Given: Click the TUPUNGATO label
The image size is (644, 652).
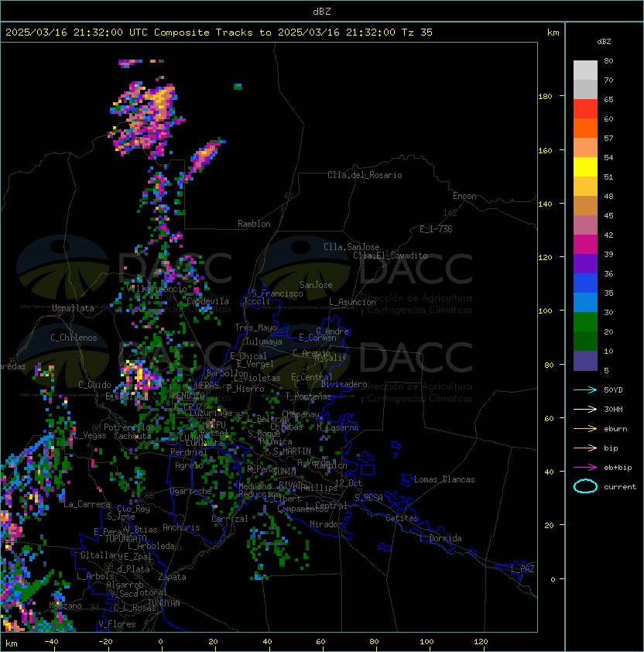Looking at the screenshot, I should (125, 538).
